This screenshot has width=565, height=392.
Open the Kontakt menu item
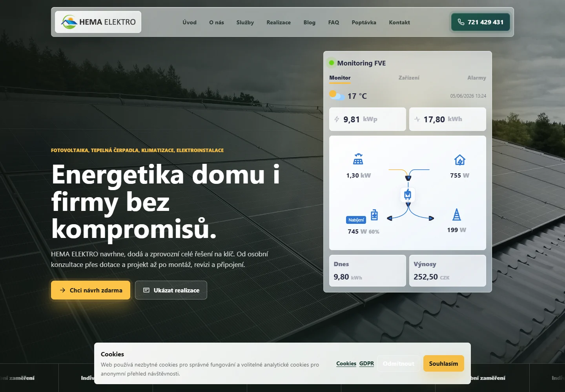tap(399, 22)
